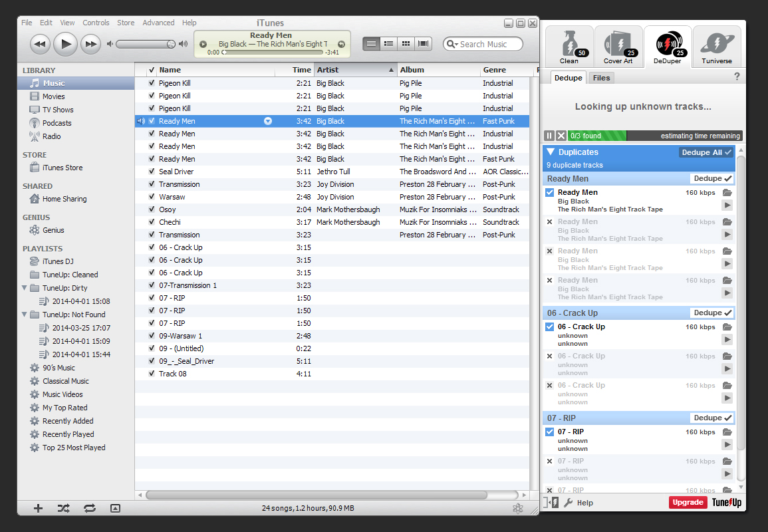Pause the track lookup progress
The width and height of the screenshot is (768, 532).
549,136
